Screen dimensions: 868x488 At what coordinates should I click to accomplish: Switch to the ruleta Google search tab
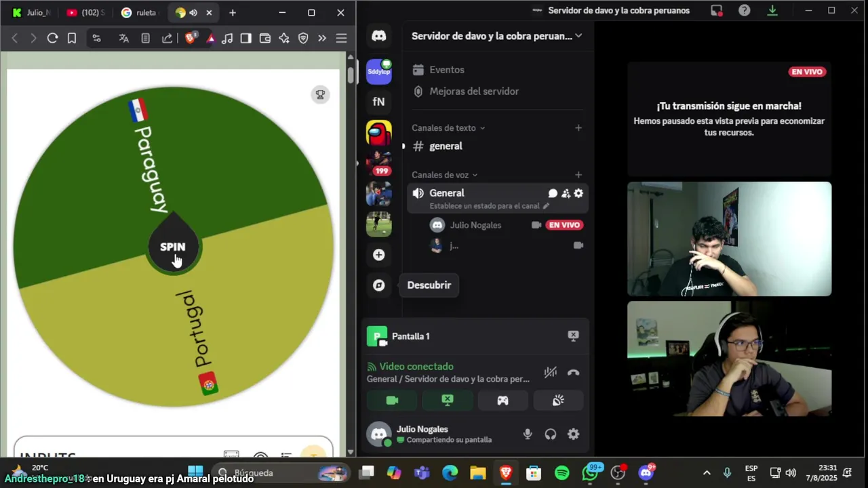point(139,12)
